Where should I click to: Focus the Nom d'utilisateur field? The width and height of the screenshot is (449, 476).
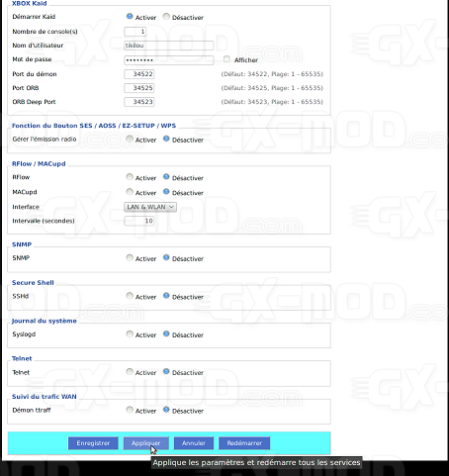(x=169, y=46)
